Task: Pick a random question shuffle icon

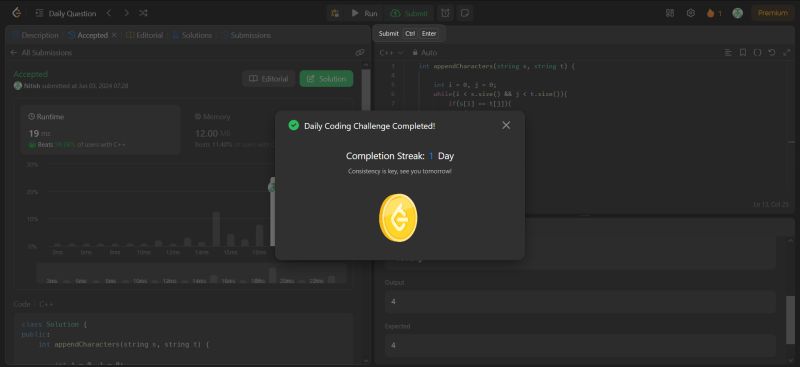Action: pyautogui.click(x=143, y=13)
